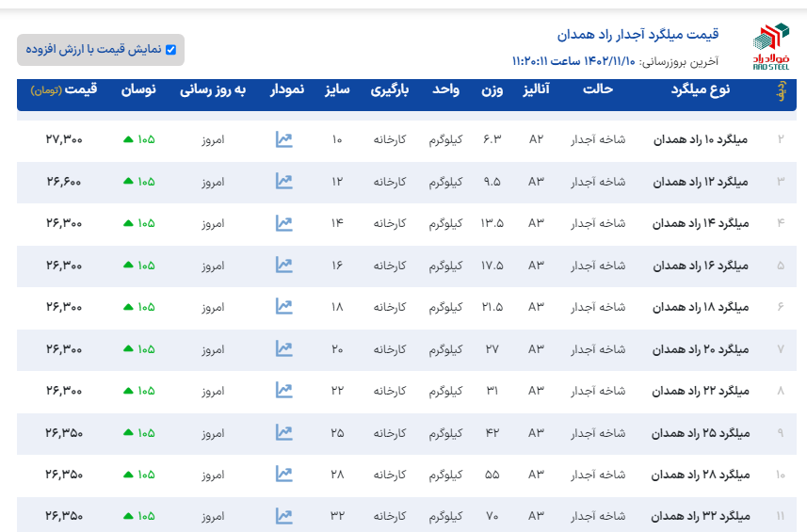The height and width of the screenshot is (532, 807).
Task: Select price ۲۶,۶۰۰ in میلگرد ۱۲ row
Action: point(64,181)
